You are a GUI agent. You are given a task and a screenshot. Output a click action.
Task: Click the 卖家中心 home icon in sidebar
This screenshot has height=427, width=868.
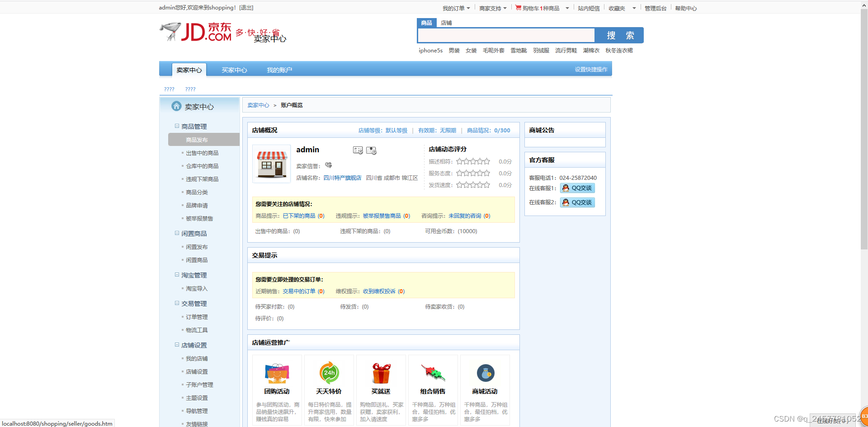coord(176,106)
